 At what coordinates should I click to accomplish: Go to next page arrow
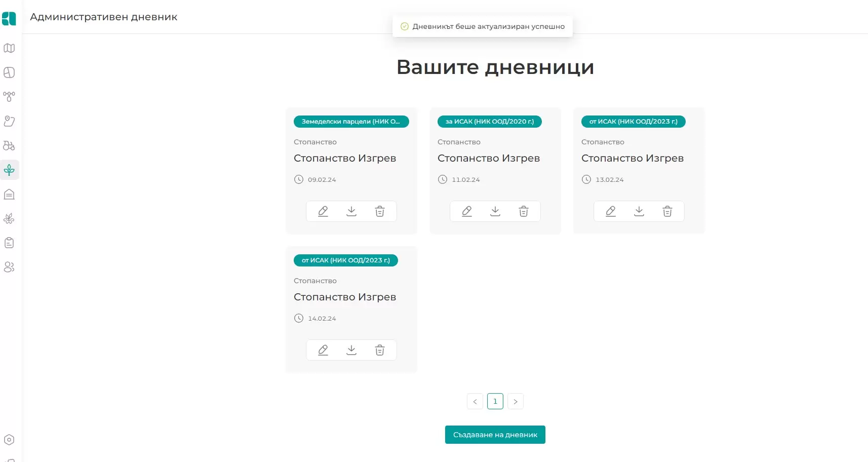pyautogui.click(x=516, y=401)
